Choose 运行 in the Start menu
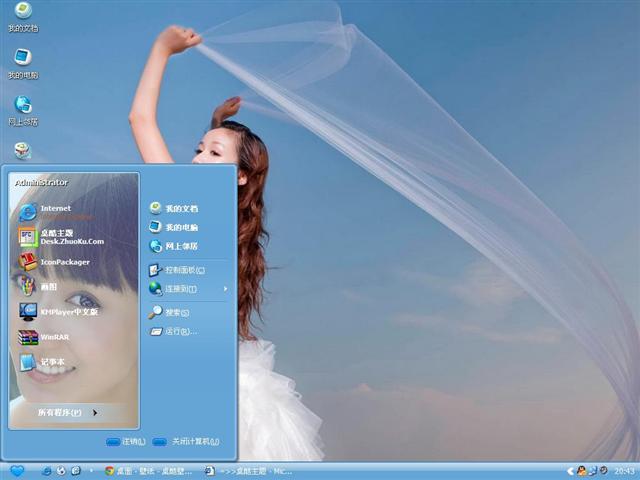Image resolution: width=640 pixels, height=480 pixels. [x=180, y=331]
